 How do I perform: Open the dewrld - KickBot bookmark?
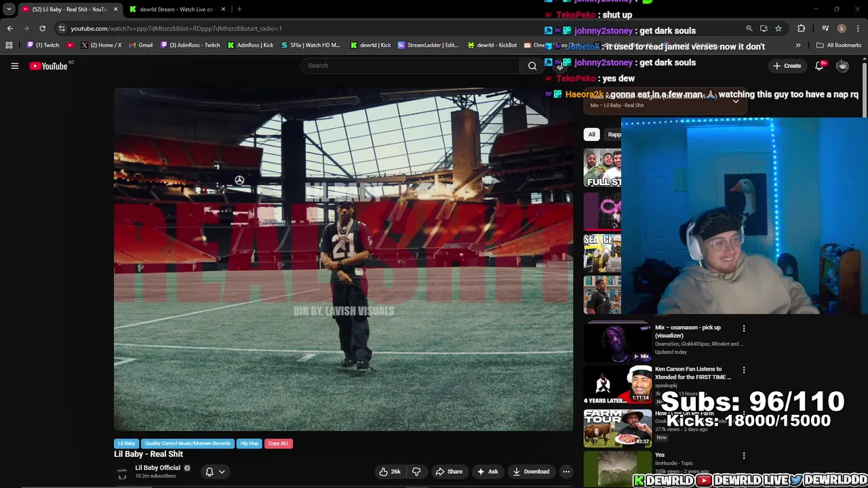click(492, 45)
